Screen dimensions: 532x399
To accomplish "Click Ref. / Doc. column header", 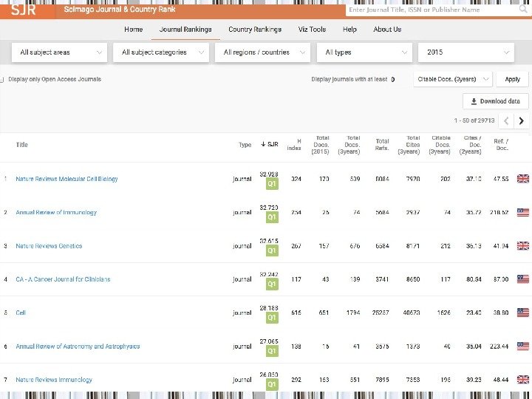I will click(x=501, y=145).
